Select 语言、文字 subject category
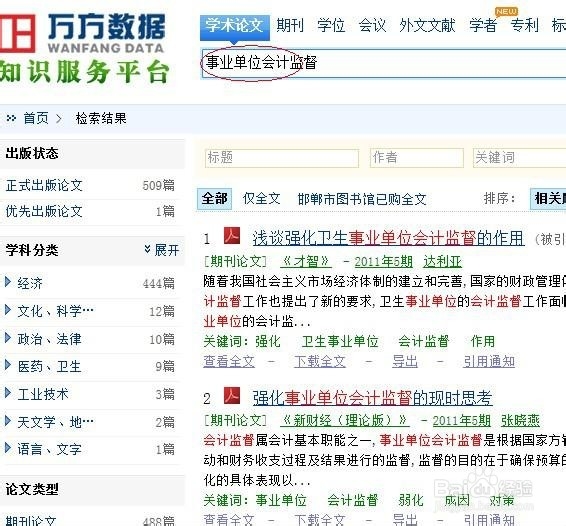The height and width of the screenshot is (526, 566). 49,450
